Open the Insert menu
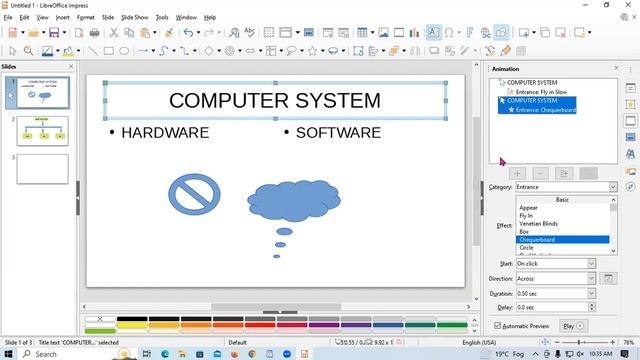 [62, 18]
